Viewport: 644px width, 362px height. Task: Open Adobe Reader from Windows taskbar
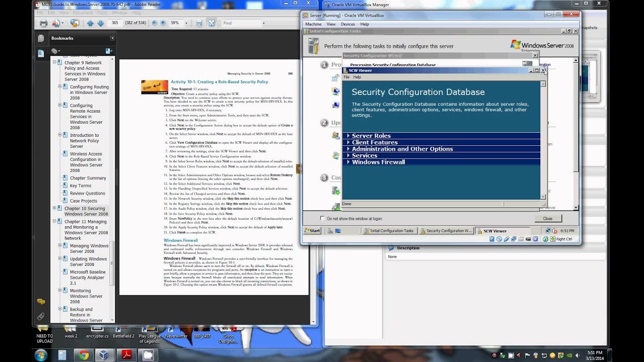[x=126, y=355]
